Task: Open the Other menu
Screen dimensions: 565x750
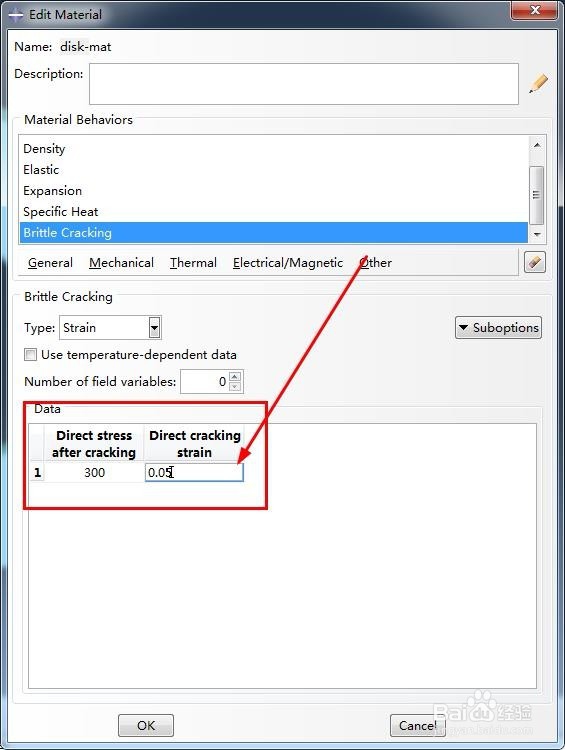Action: point(376,263)
